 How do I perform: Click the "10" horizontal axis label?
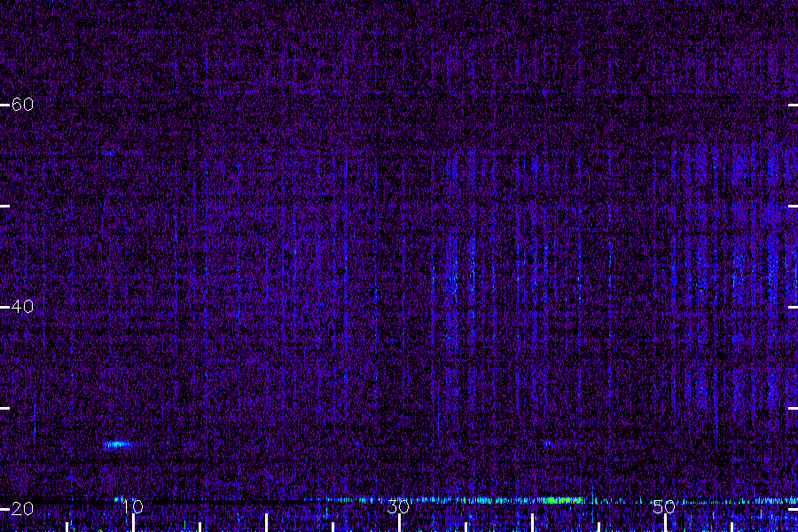[132, 506]
